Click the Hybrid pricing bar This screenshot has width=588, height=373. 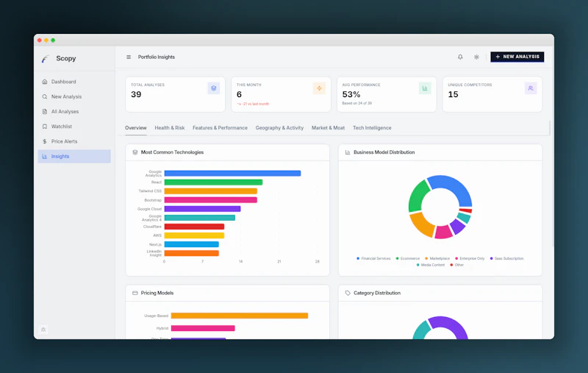click(203, 328)
